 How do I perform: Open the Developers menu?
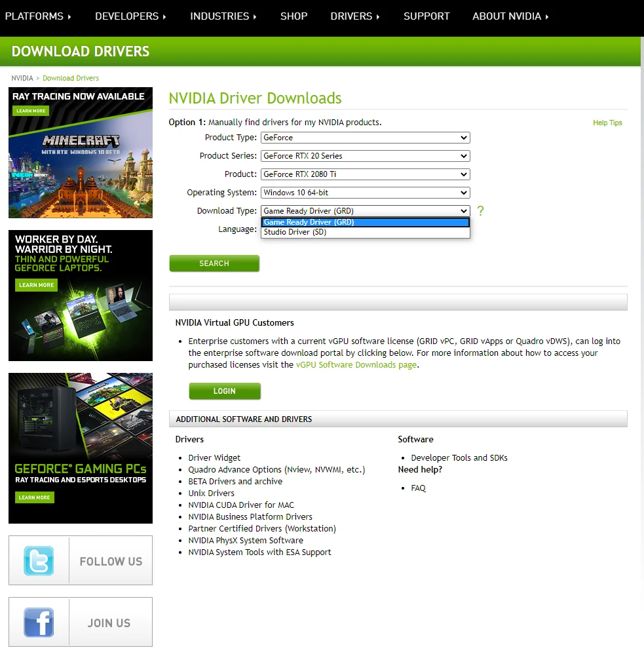(130, 16)
